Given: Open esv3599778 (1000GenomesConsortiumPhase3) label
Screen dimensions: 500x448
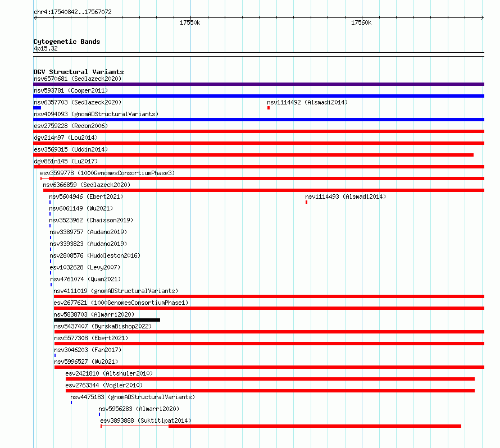Looking at the screenshot, I should pos(107,173).
